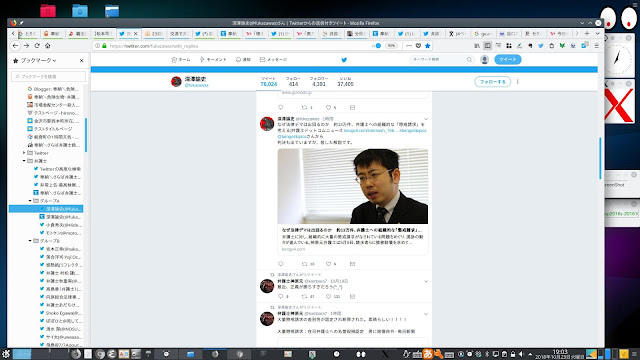Like the tweet with the article image
The width and height of the screenshot is (640, 360).
point(328,264)
